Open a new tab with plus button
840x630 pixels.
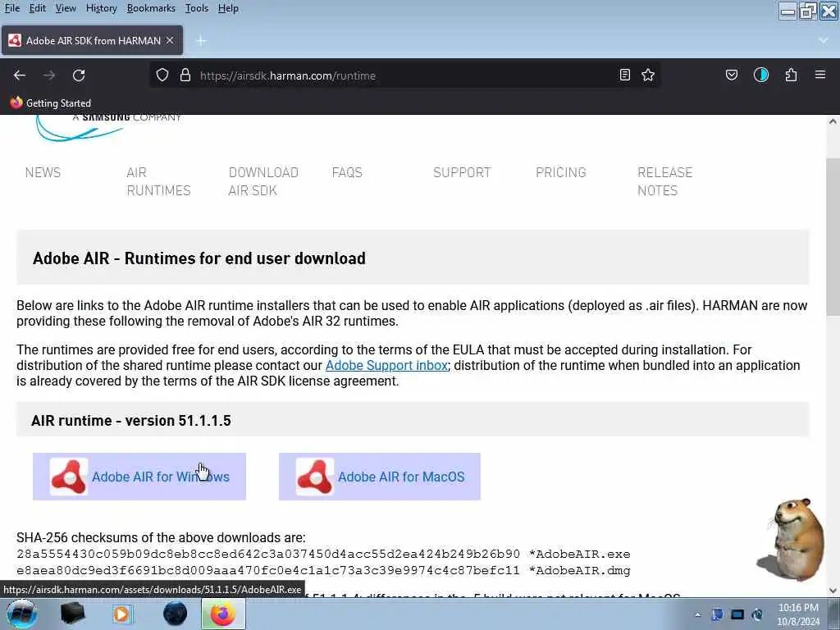201,41
